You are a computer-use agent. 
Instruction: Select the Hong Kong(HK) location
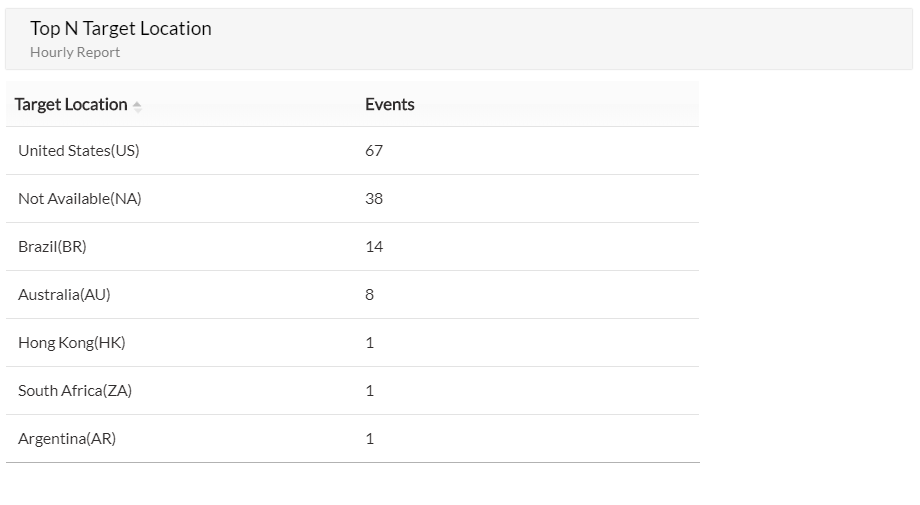(72, 343)
